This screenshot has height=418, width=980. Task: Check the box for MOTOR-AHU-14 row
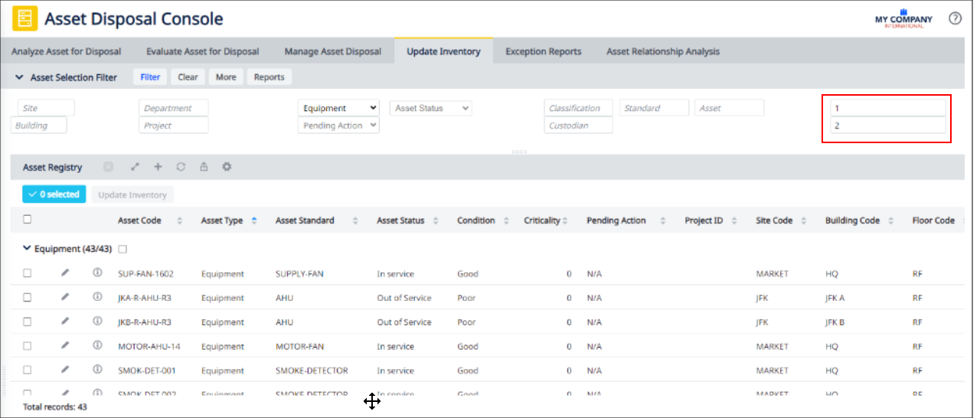(28, 346)
